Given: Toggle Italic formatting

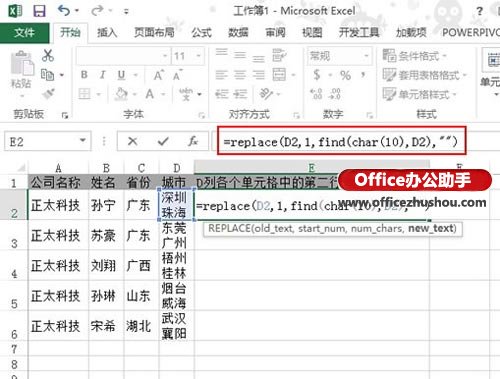Looking at the screenshot, I should pyautogui.click(x=102, y=75).
